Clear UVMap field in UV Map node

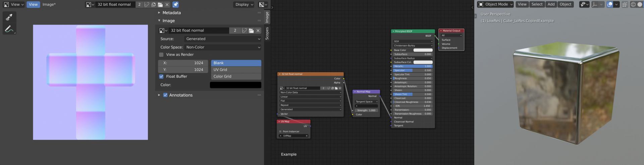click(x=307, y=136)
